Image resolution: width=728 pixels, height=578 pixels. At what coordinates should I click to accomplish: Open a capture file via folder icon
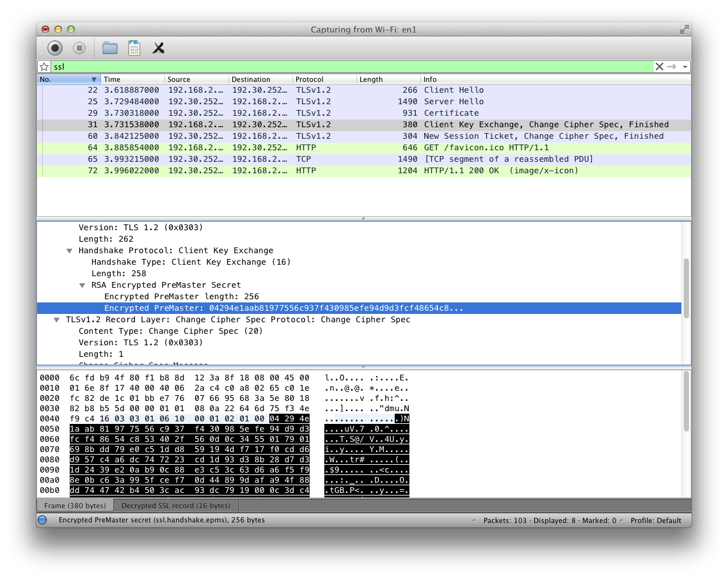pos(110,48)
